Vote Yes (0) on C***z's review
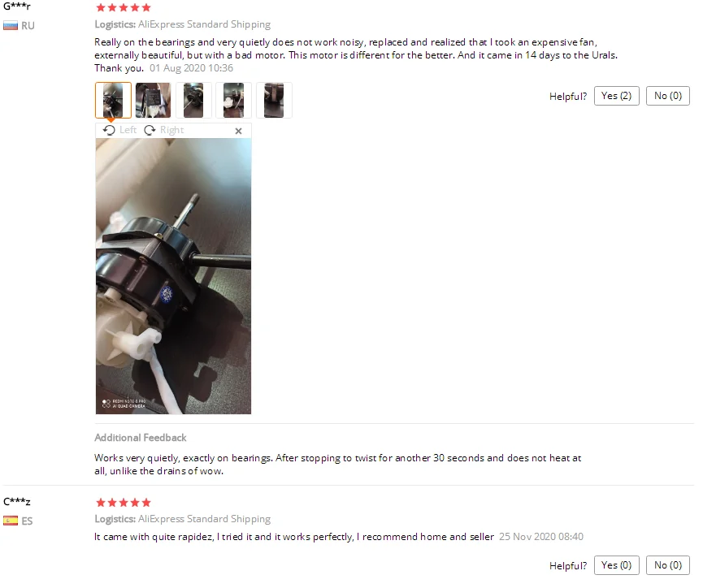 pyautogui.click(x=617, y=565)
